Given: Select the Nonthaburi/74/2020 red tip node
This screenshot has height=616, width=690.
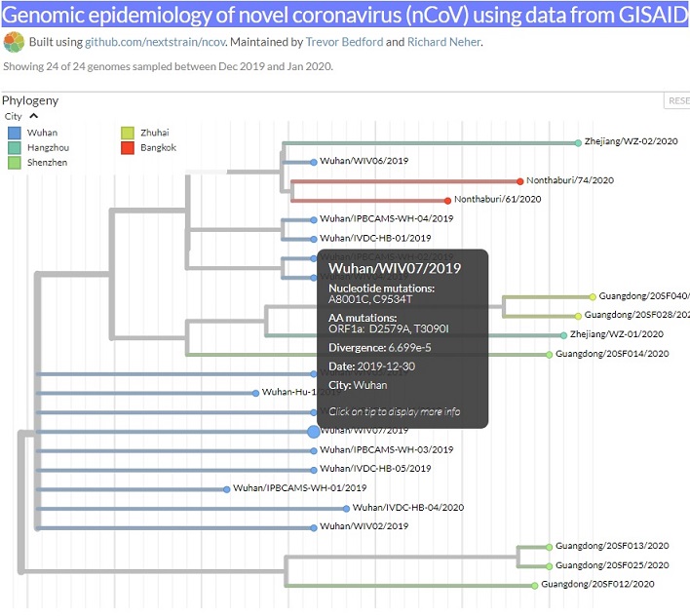Looking at the screenshot, I should click(521, 181).
